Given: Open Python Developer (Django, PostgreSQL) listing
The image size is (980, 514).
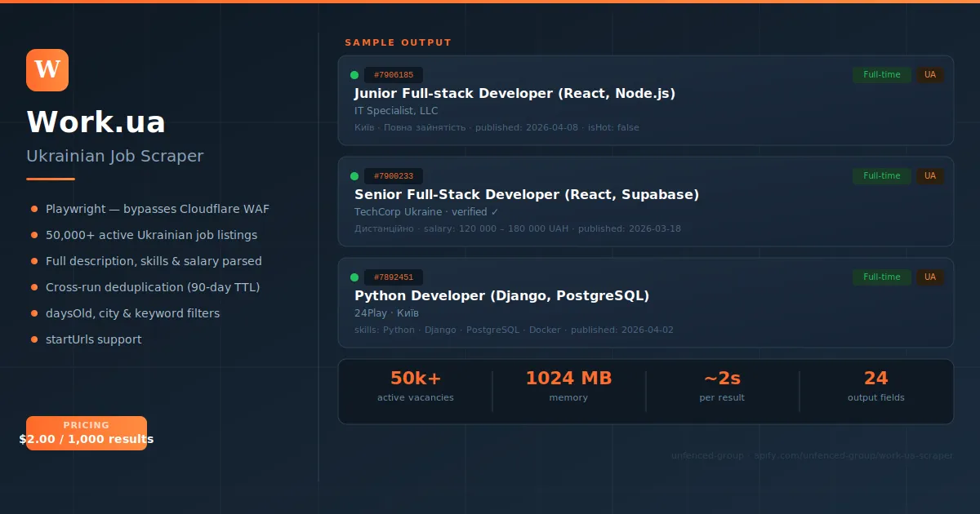Looking at the screenshot, I should (501, 296).
